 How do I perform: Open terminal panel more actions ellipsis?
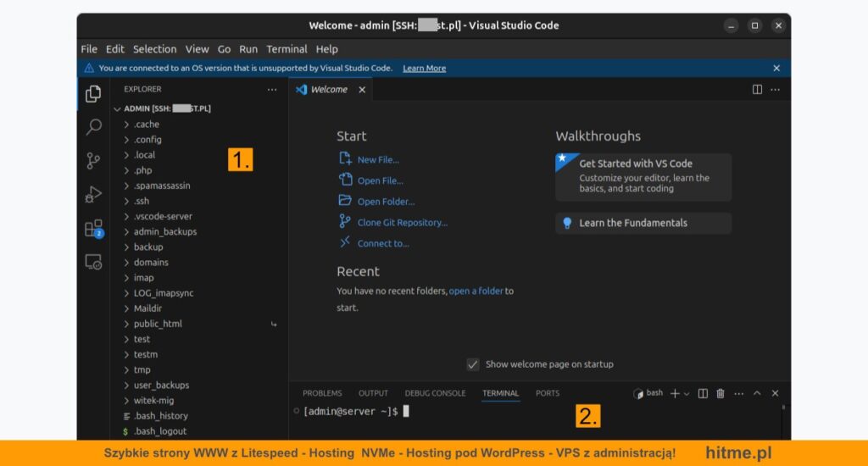point(738,393)
